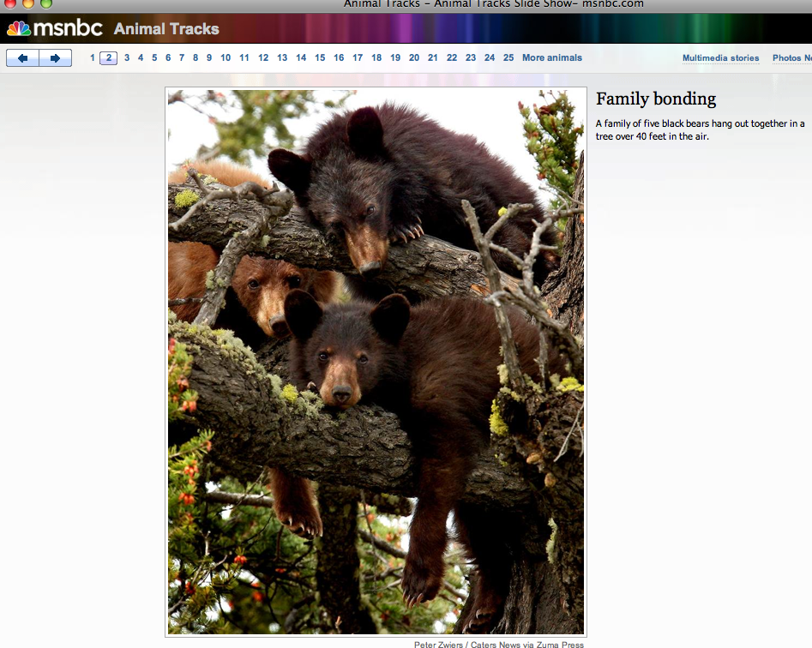Open slide 23
The width and height of the screenshot is (812, 648).
point(471,58)
